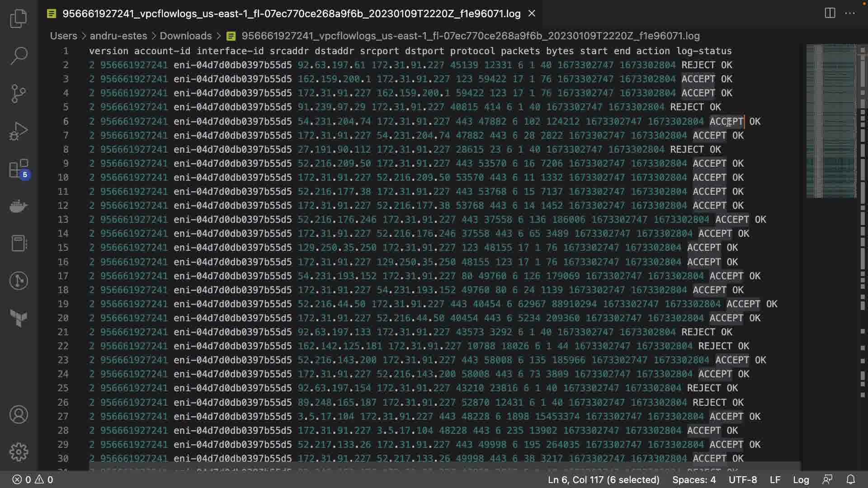Open editor More Actions ellipsis menu

click(850, 13)
